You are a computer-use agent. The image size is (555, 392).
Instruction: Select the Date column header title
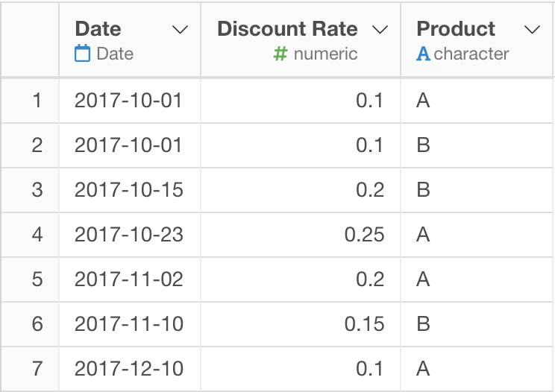tap(98, 28)
